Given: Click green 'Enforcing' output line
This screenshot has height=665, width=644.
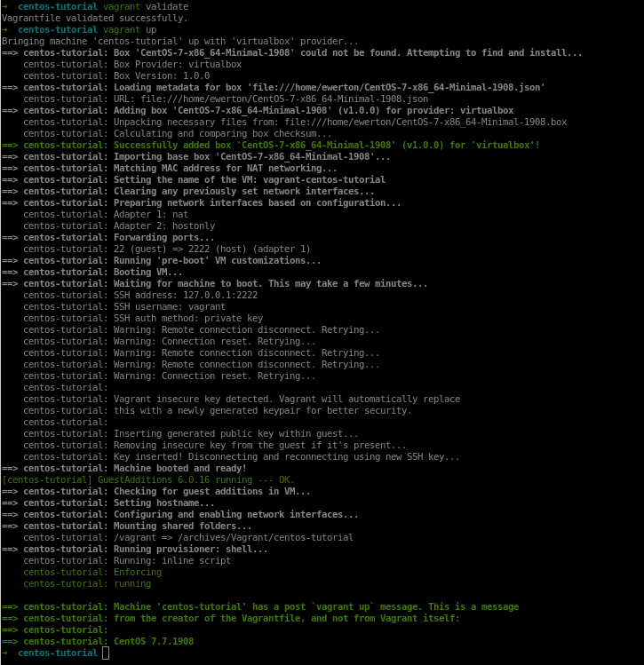Looking at the screenshot, I should 92,572.
